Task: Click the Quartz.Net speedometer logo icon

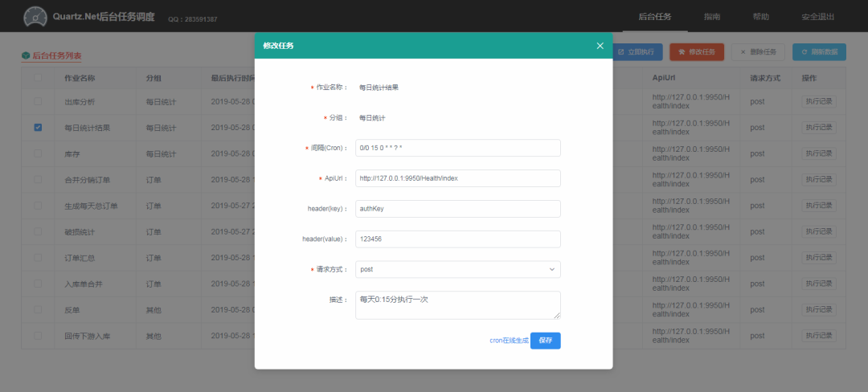Action: pyautogui.click(x=35, y=16)
